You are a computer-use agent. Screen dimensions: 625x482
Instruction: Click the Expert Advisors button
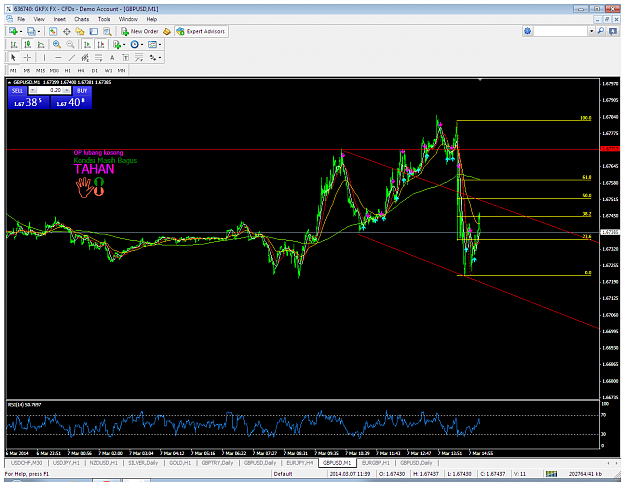coord(201,31)
